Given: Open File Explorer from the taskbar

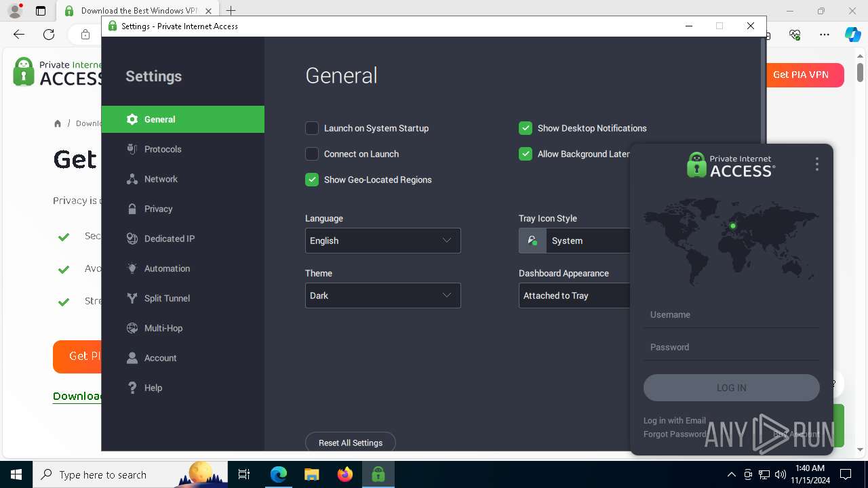Looking at the screenshot, I should (x=311, y=474).
